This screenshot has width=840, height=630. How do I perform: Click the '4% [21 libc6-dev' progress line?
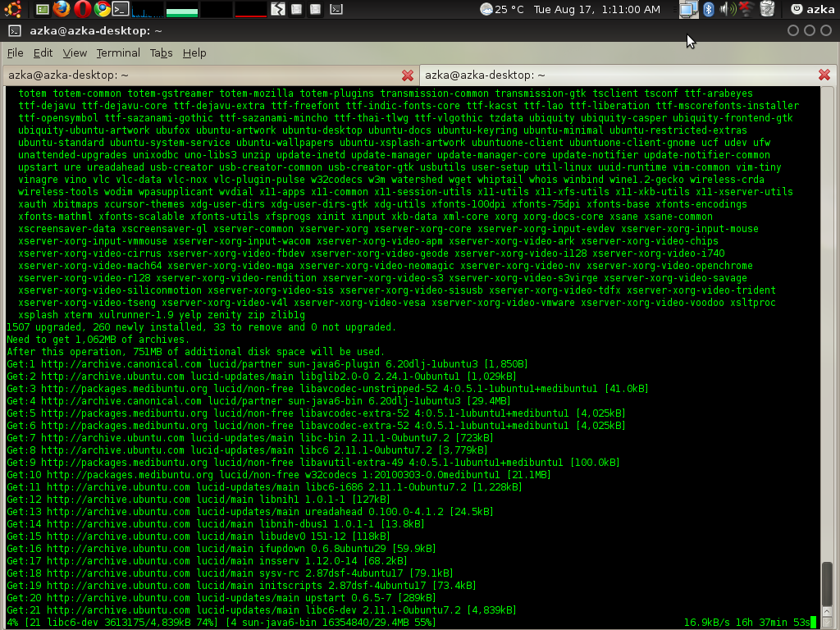[221, 623]
